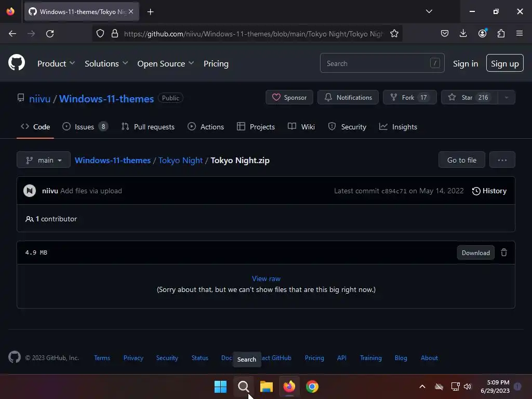Viewport: 532px width, 399px height.
Task: Open the Pocket save icon
Action: pos(445,34)
